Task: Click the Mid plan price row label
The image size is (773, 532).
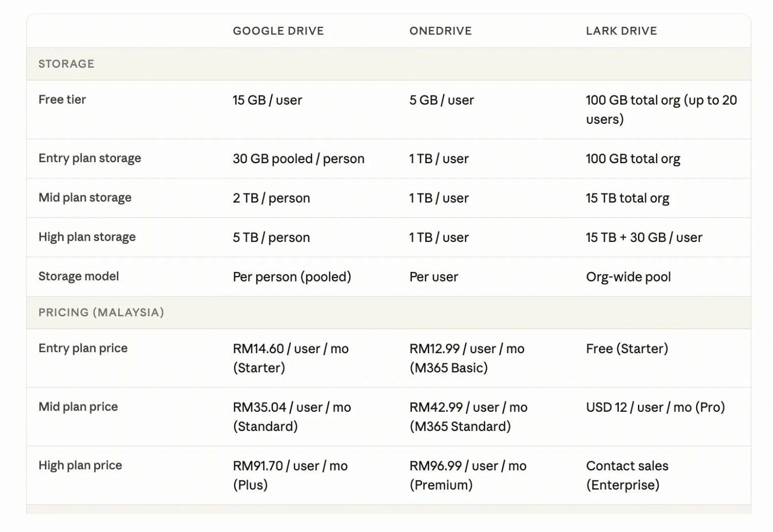Action: click(78, 407)
